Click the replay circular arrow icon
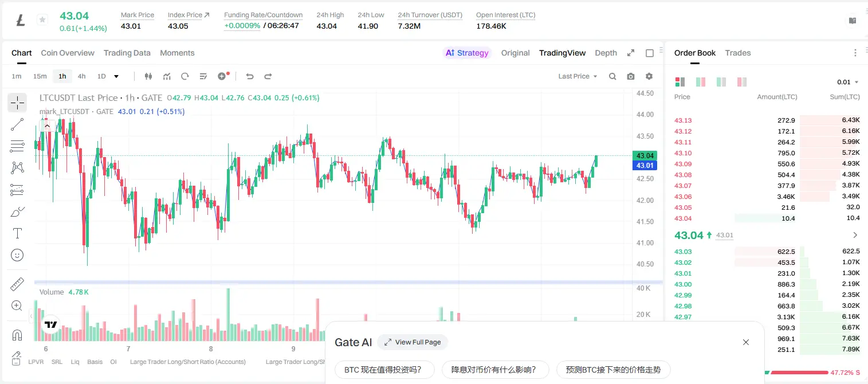868x384 pixels. 185,76
